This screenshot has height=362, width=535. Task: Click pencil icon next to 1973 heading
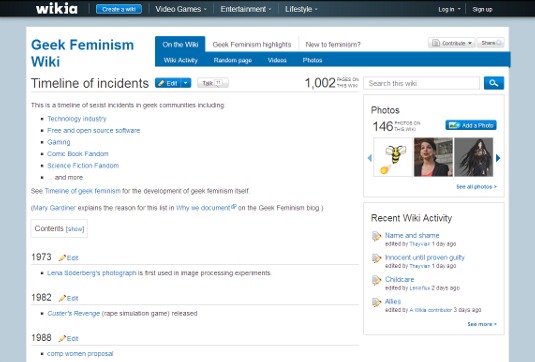click(62, 258)
